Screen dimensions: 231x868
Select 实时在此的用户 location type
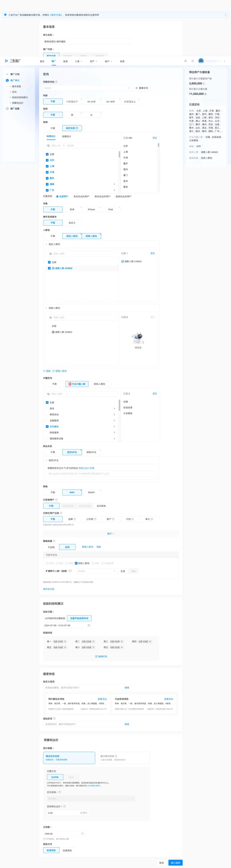(x=80, y=196)
